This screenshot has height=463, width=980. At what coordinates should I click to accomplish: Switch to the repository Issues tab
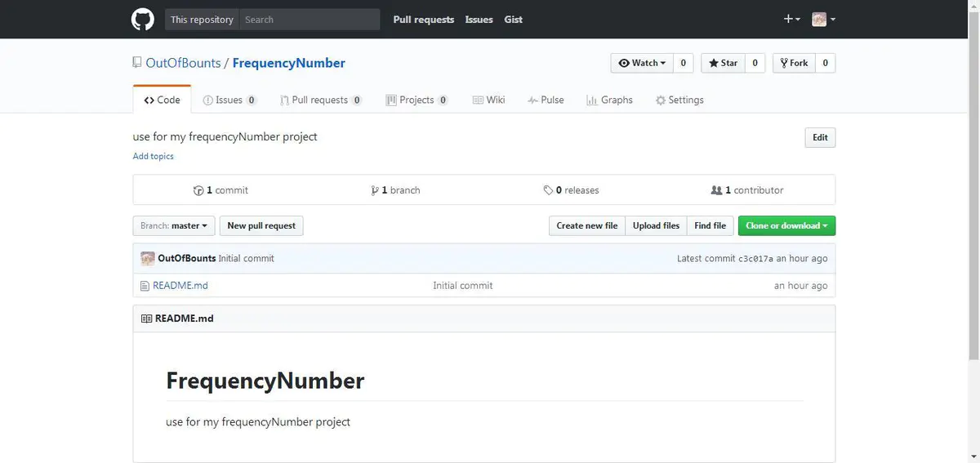click(x=229, y=100)
